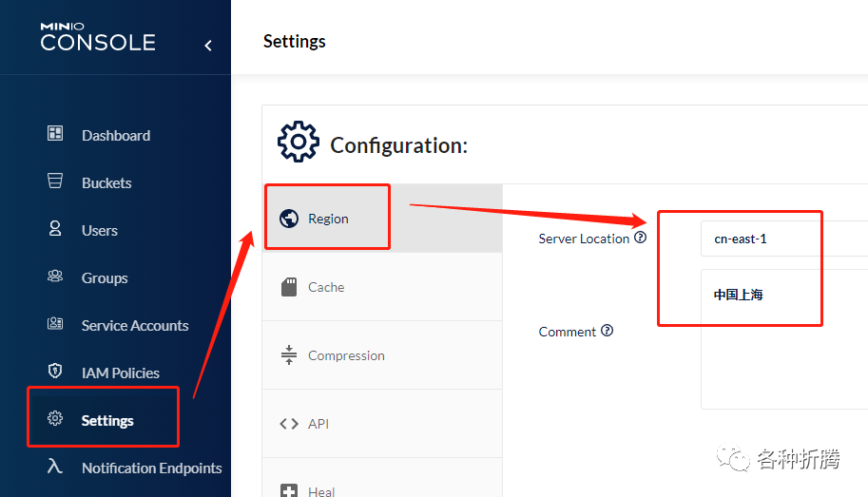868x497 pixels.
Task: Click the Settings gear icon in sidebar
Action: (x=55, y=419)
